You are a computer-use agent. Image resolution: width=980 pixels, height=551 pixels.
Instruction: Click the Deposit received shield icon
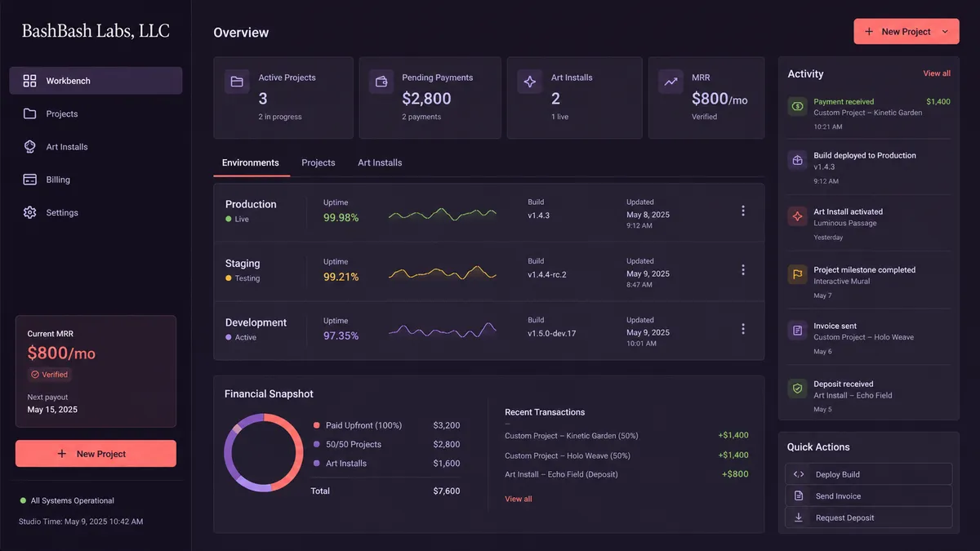(x=797, y=389)
